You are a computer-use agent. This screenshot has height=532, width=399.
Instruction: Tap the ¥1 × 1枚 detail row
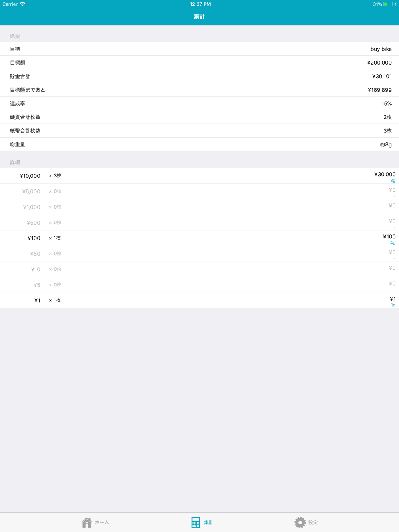(x=199, y=300)
